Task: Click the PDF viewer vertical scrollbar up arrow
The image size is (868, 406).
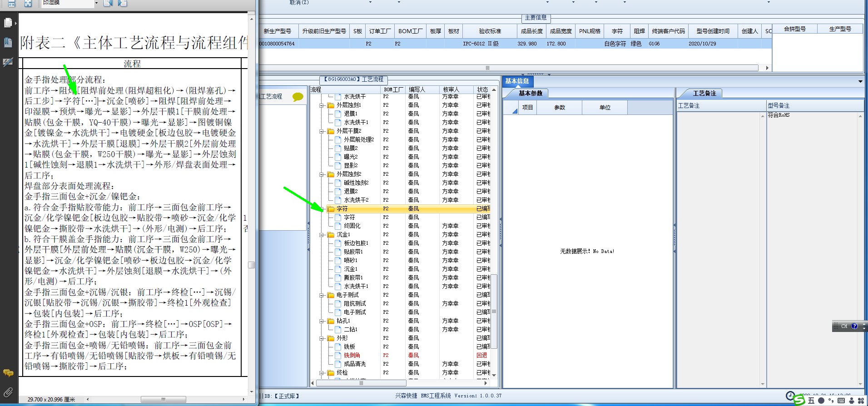Action: (251, 19)
